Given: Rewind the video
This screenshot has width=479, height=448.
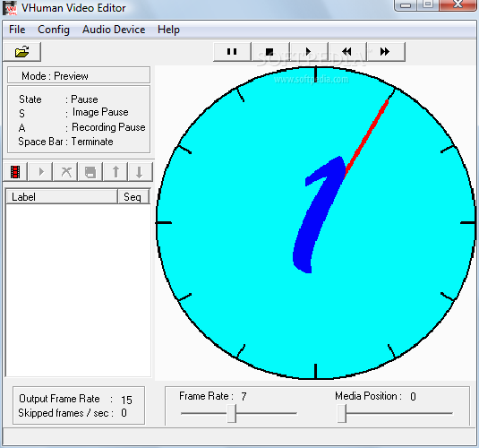Looking at the screenshot, I should tap(347, 52).
